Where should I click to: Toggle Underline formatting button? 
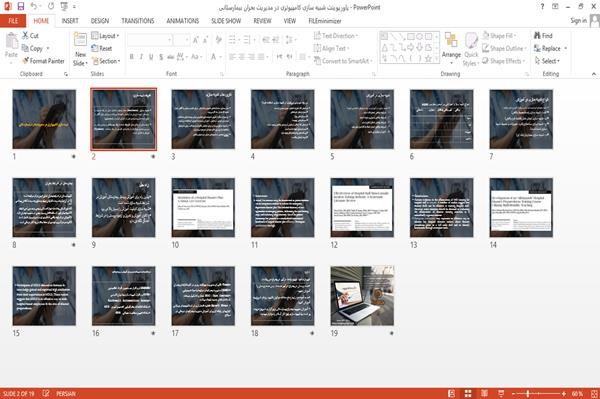point(151,57)
